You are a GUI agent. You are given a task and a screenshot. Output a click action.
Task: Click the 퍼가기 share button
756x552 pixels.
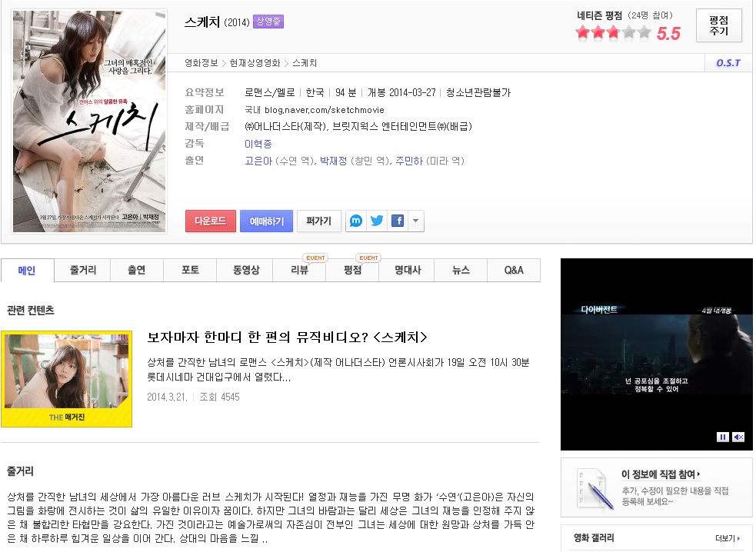pos(318,221)
